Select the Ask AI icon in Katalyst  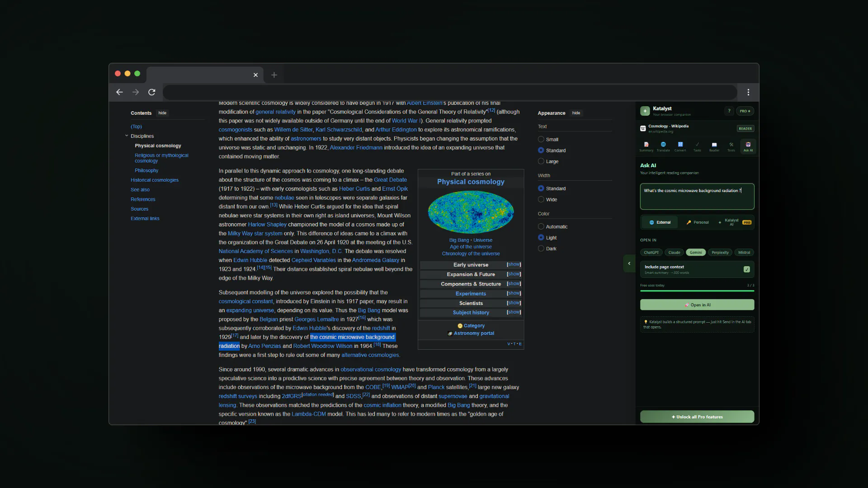coord(748,146)
